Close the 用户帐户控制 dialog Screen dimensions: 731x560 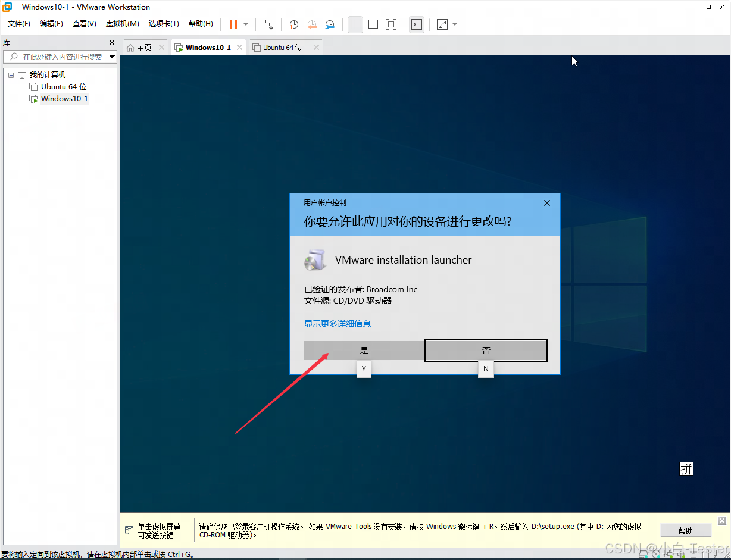547,203
